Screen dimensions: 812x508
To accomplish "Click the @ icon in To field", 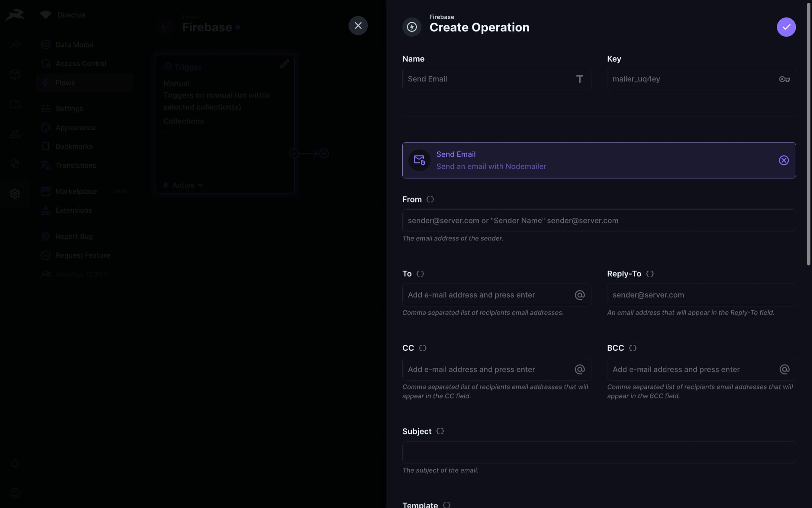I will pyautogui.click(x=579, y=295).
